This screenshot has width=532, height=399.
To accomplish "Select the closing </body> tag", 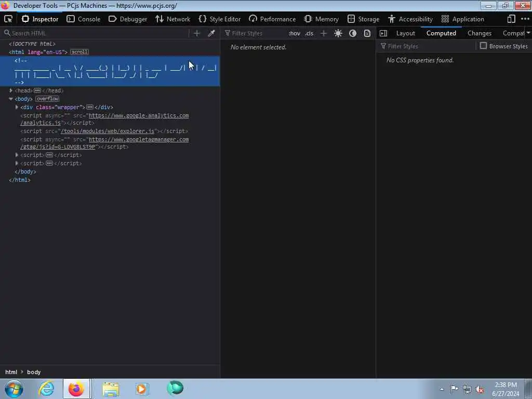I will click(x=25, y=171).
